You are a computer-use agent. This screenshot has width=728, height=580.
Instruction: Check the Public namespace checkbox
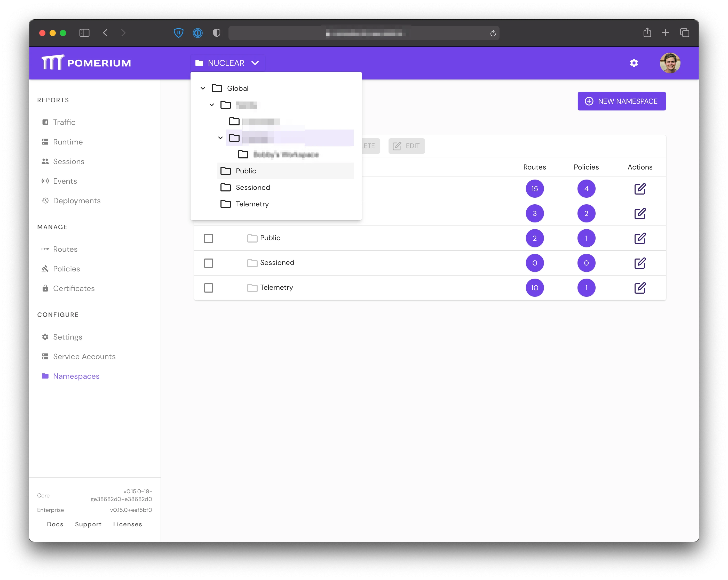(209, 238)
